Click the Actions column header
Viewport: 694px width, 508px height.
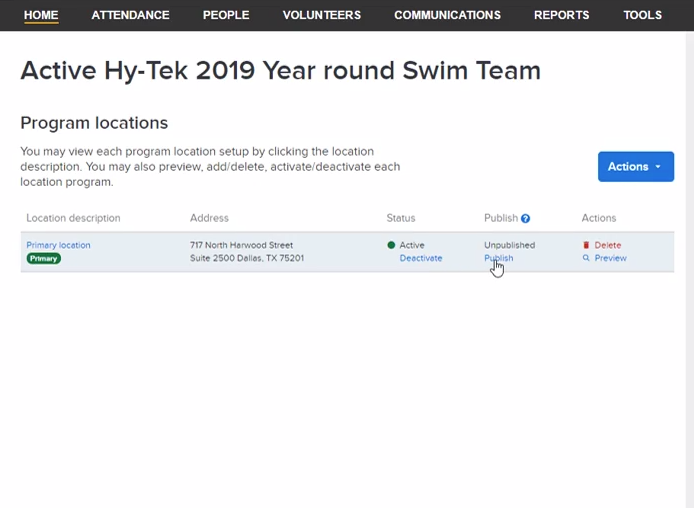[598, 218]
